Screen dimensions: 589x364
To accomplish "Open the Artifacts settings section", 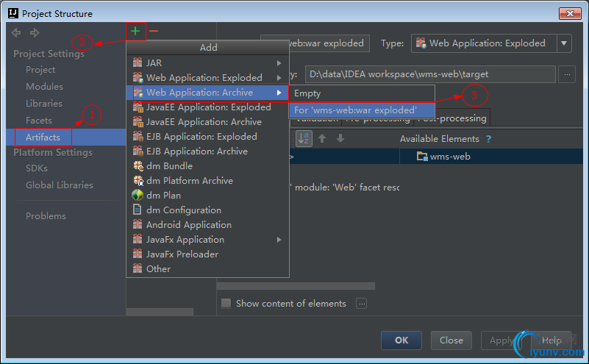I will (x=66, y=137).
